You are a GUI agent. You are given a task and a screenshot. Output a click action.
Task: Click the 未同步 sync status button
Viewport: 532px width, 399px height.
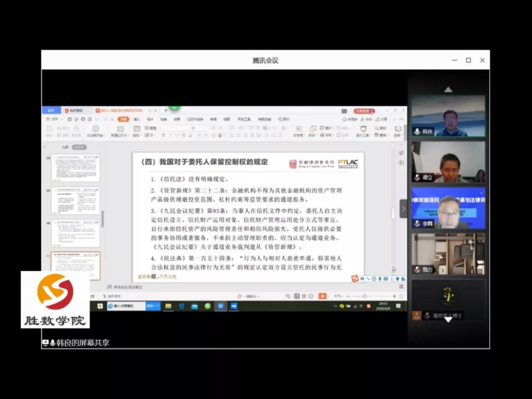(350, 119)
